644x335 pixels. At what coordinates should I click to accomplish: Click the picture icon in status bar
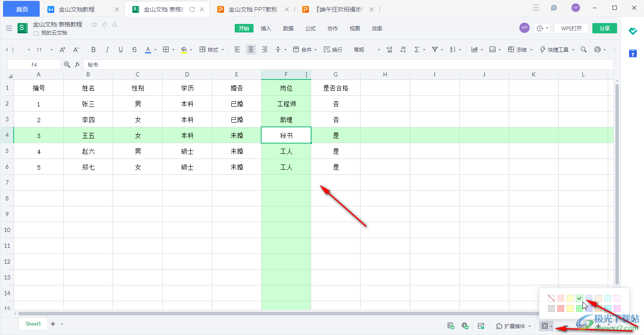click(481, 326)
